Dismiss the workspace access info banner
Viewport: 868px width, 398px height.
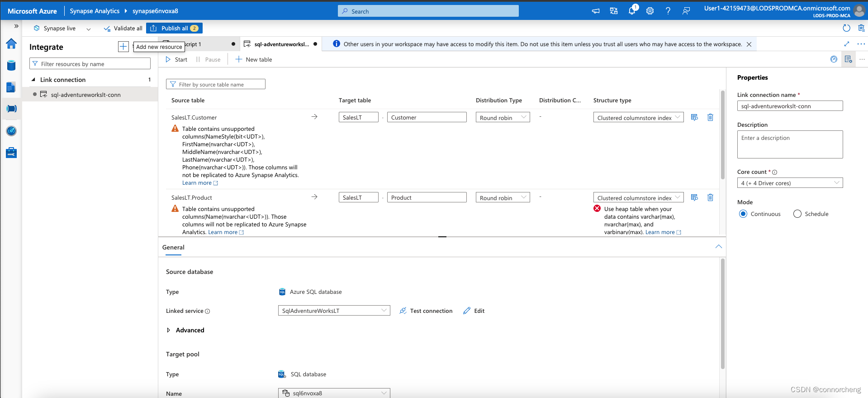pyautogui.click(x=749, y=44)
